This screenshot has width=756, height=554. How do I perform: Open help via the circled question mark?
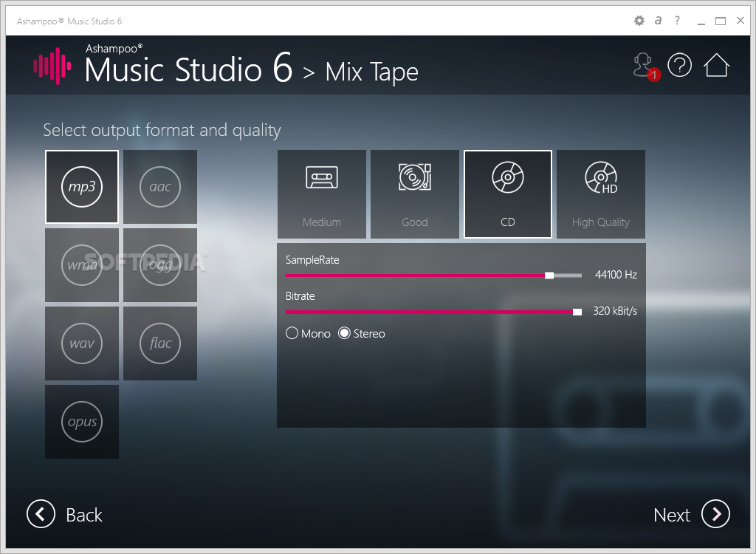[680, 65]
